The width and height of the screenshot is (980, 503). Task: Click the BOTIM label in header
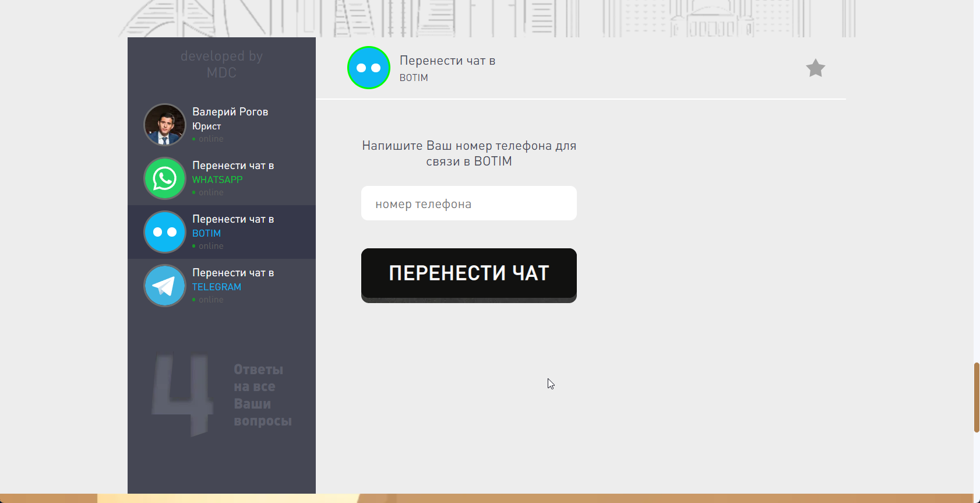click(x=414, y=78)
